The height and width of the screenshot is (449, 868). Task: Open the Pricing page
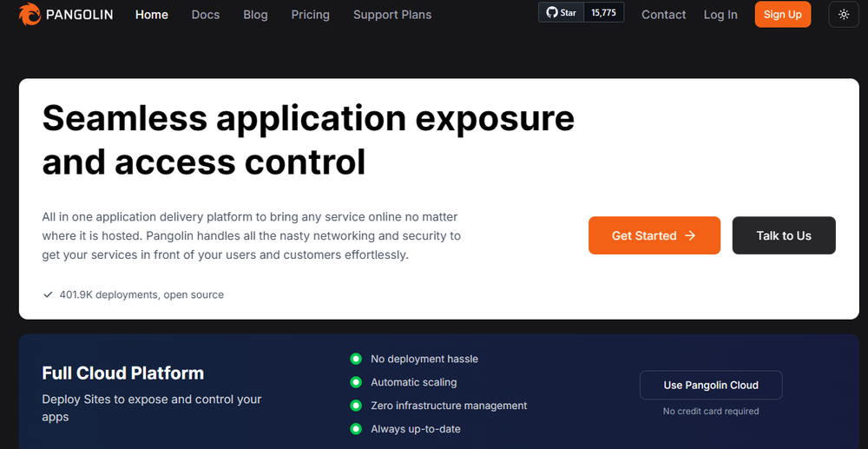pyautogui.click(x=311, y=15)
